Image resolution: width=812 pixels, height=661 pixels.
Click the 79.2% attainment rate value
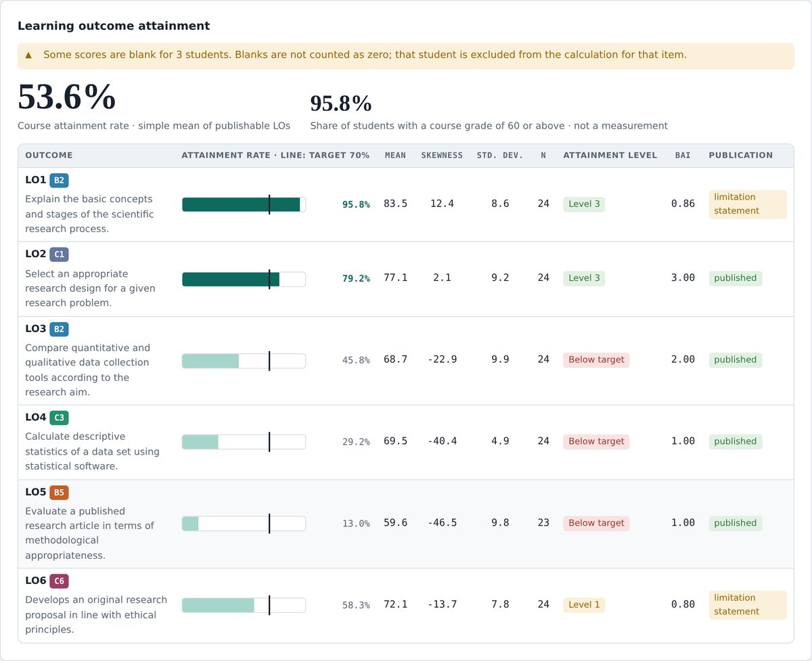click(356, 279)
